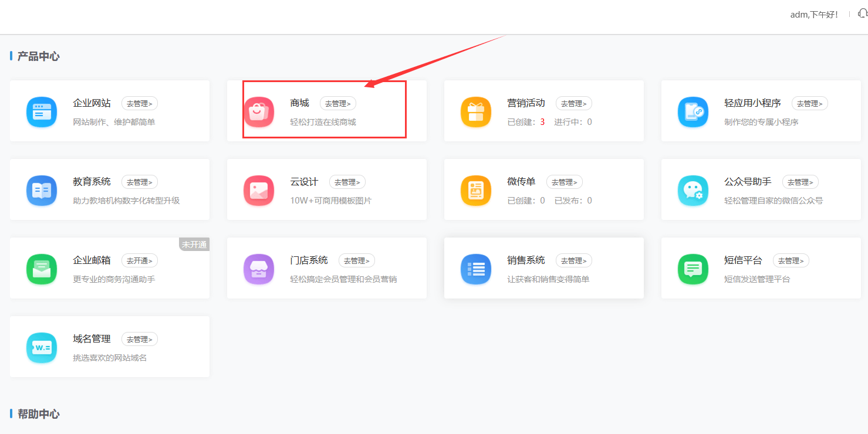Click the description 制作您的专属小程序

[x=761, y=122]
